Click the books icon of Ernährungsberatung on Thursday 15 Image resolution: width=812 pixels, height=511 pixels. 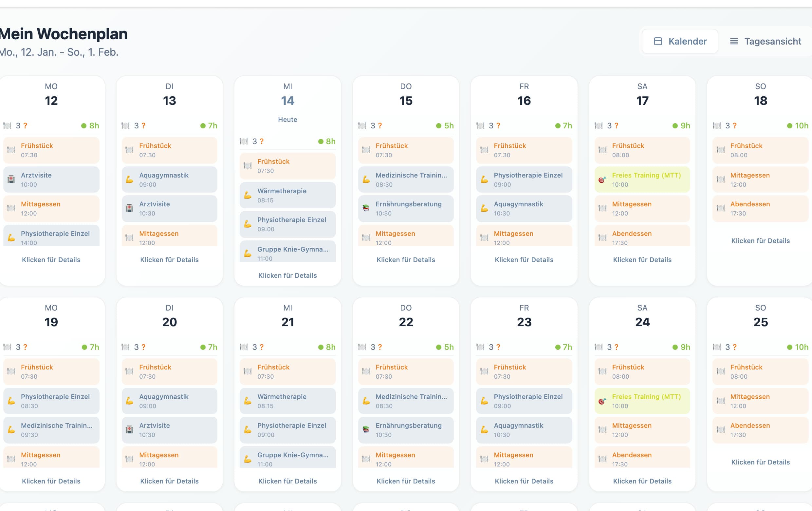pyautogui.click(x=366, y=208)
